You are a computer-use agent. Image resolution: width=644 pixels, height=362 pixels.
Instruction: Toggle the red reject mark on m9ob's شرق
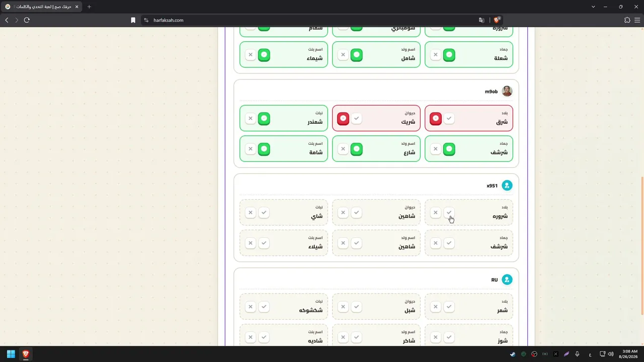point(436,119)
